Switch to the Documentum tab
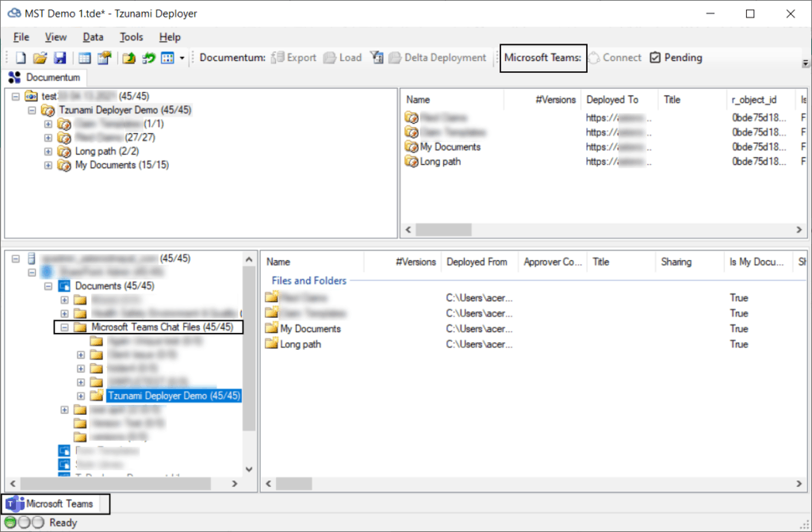The width and height of the screenshot is (812, 532). click(x=44, y=78)
